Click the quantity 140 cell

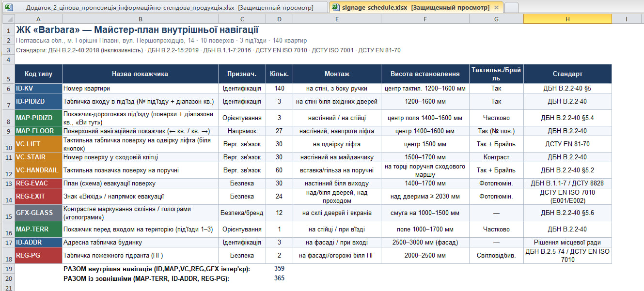(x=279, y=89)
